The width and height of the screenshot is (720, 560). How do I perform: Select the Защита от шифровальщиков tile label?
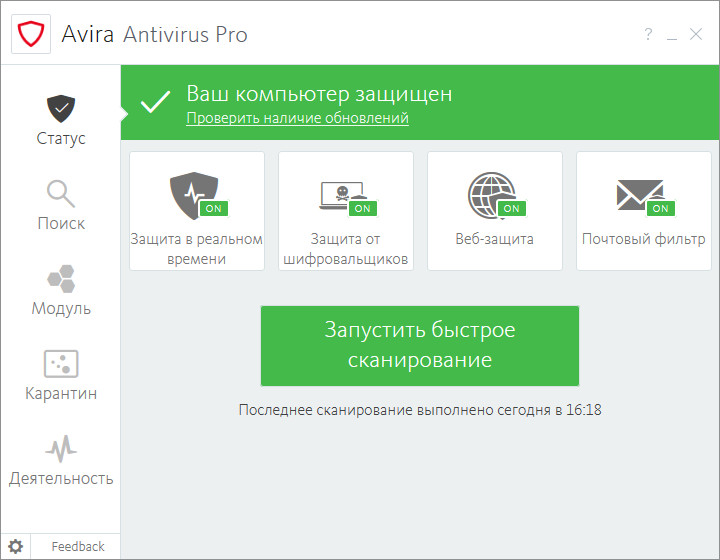click(345, 249)
